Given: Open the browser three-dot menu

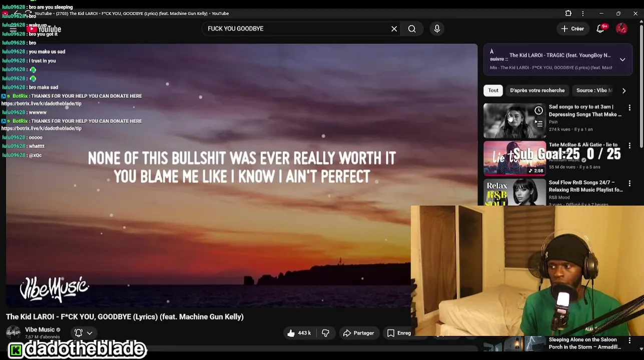Looking at the screenshot, I should tap(582, 13).
